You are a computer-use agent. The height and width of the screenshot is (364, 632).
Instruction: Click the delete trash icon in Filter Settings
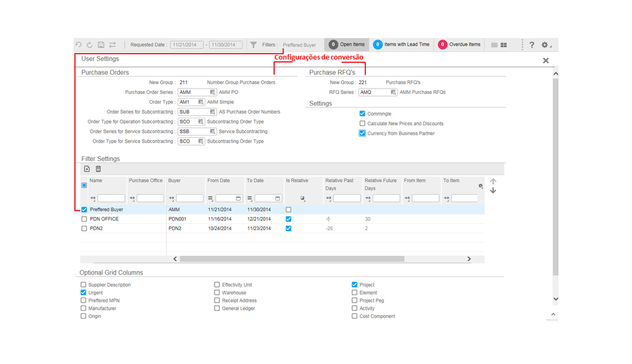98,169
